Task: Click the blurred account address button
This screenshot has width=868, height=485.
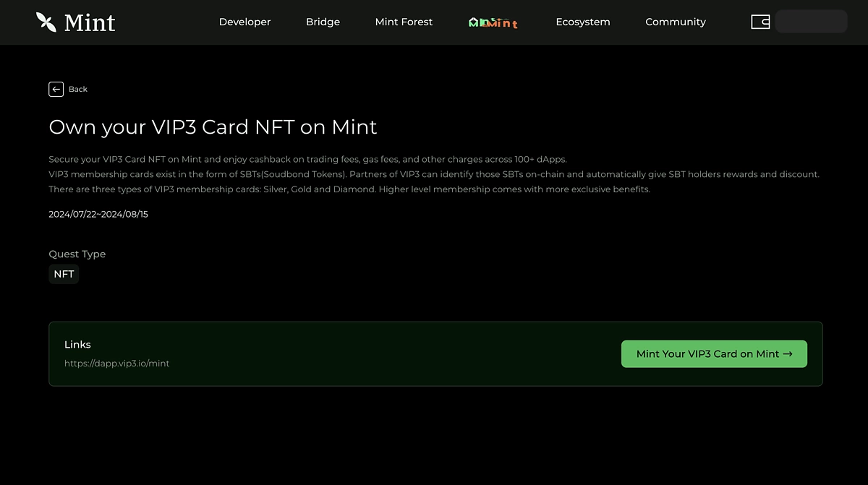Action: coord(811,22)
